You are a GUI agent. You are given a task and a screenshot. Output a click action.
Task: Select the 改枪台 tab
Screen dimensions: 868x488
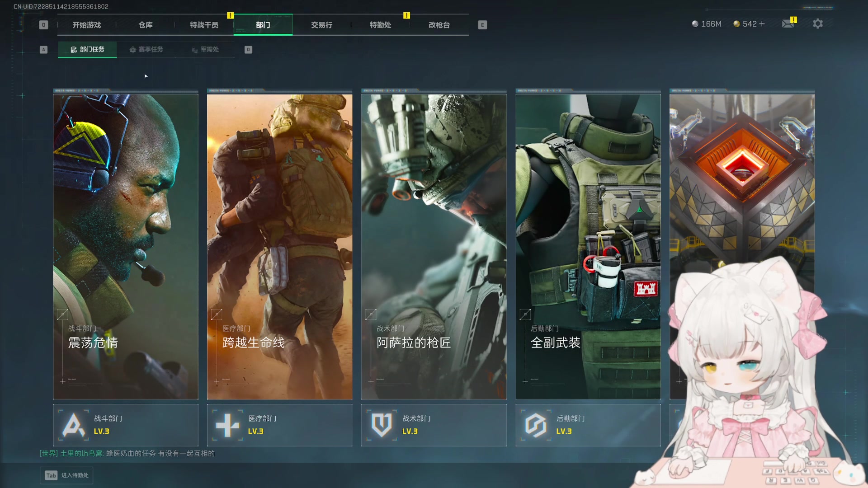tap(439, 25)
